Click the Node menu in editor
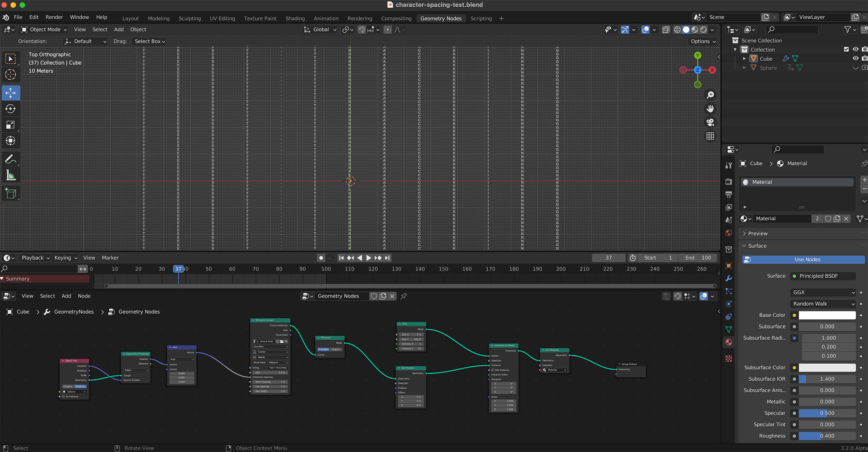The image size is (868, 452). click(x=84, y=296)
